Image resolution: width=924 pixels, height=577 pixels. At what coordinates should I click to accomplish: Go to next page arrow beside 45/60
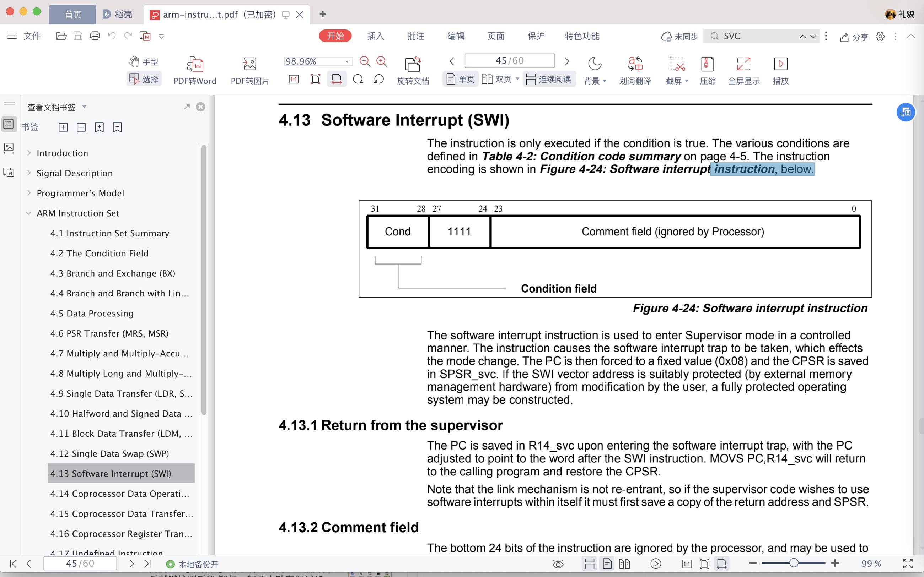click(x=566, y=61)
